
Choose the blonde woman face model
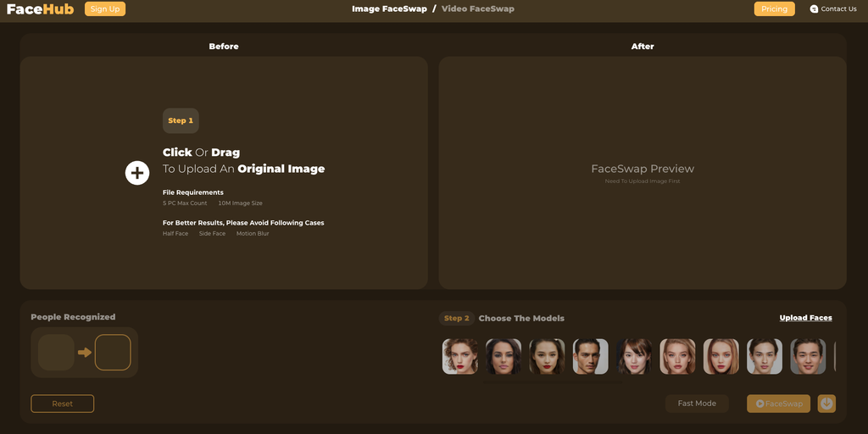[x=677, y=357]
